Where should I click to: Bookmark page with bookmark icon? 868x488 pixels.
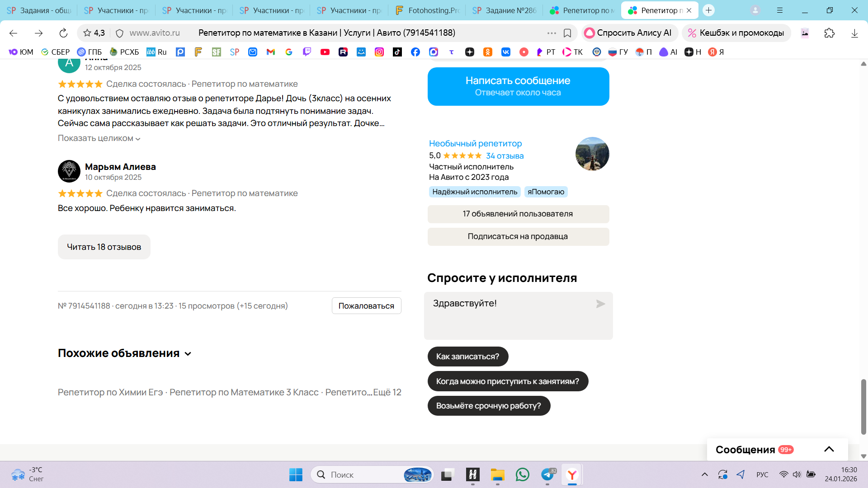tap(567, 33)
